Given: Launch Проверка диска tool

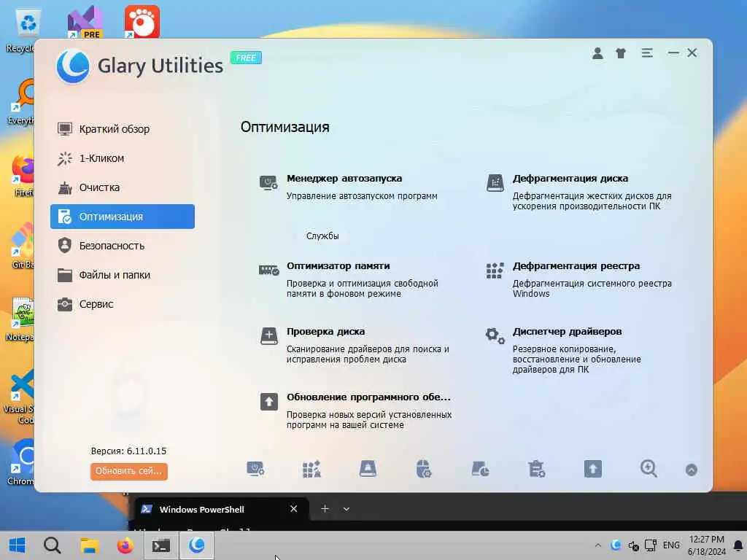Looking at the screenshot, I should [326, 332].
